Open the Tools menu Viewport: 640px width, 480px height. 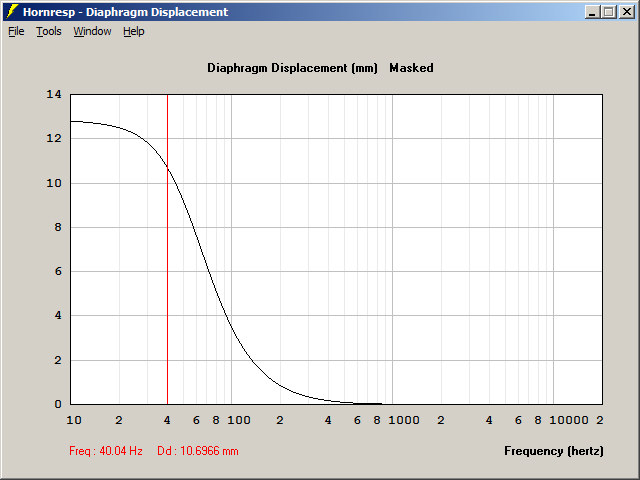(x=49, y=31)
